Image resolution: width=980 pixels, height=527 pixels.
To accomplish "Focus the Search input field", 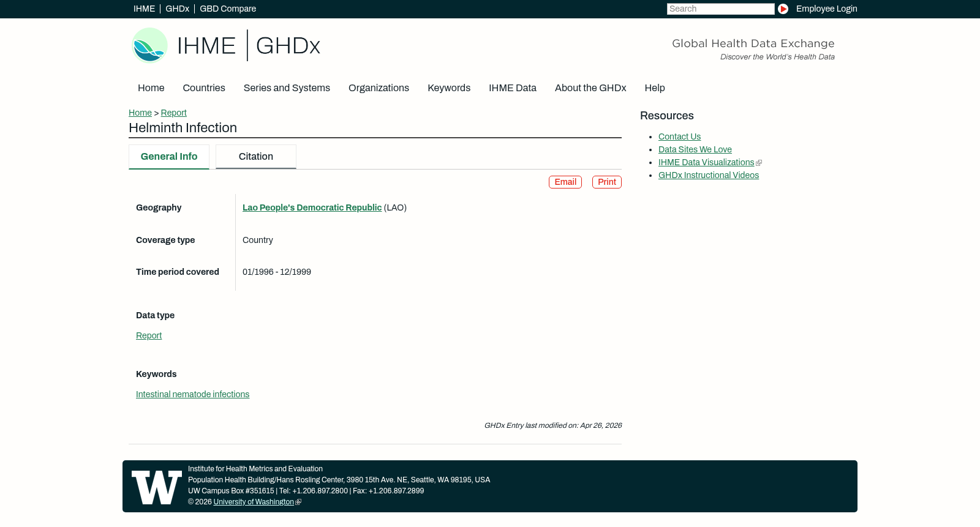I will click(x=720, y=9).
